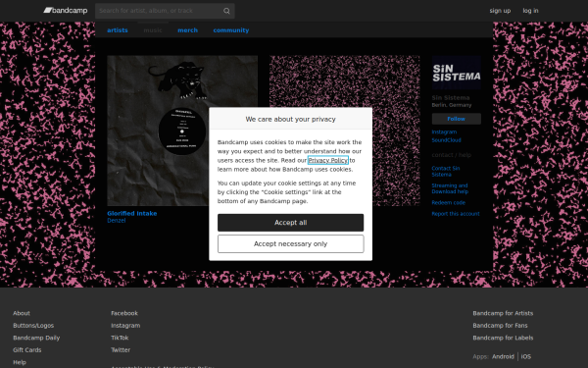Click the search magnifier icon

point(226,11)
